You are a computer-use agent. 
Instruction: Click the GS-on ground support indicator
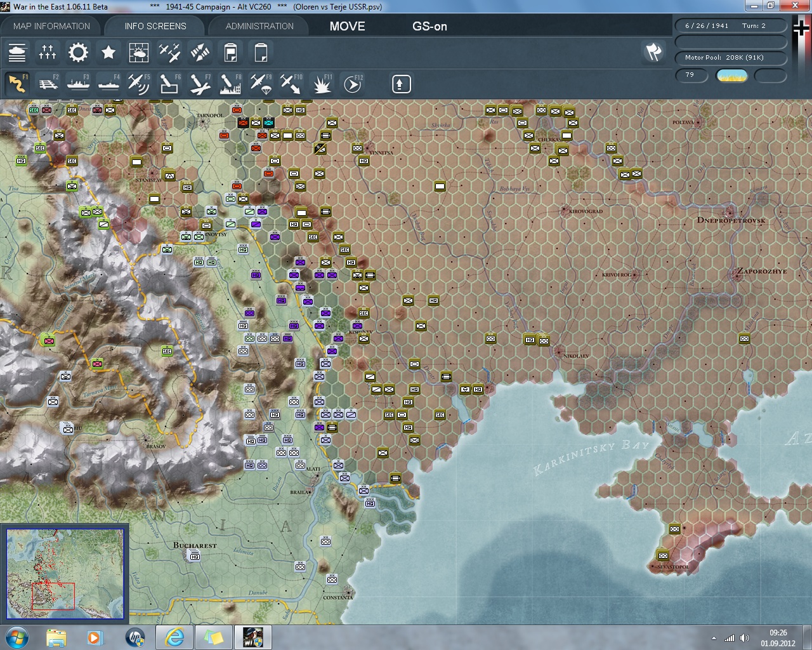[x=429, y=26]
